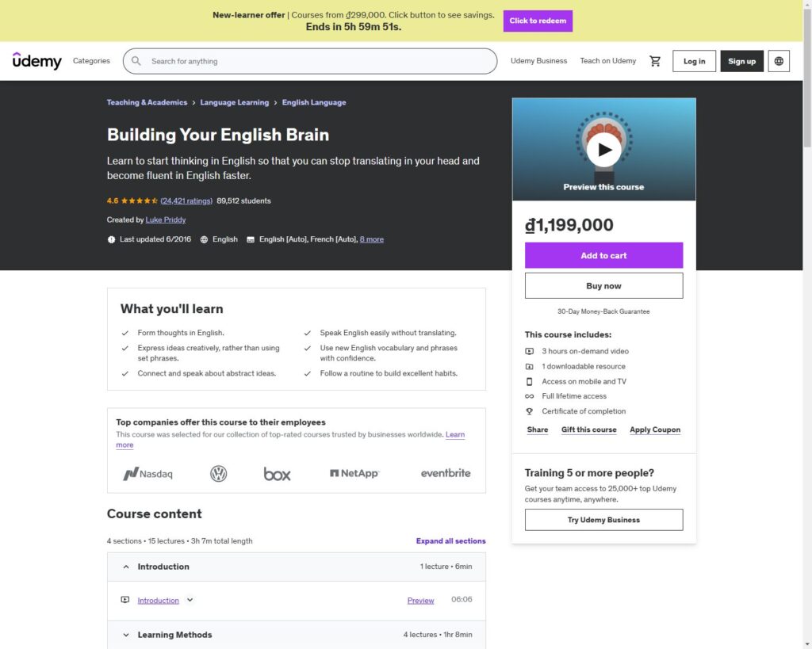Image resolution: width=812 pixels, height=649 pixels.
Task: Collapse the Introduction section
Action: pos(126,567)
